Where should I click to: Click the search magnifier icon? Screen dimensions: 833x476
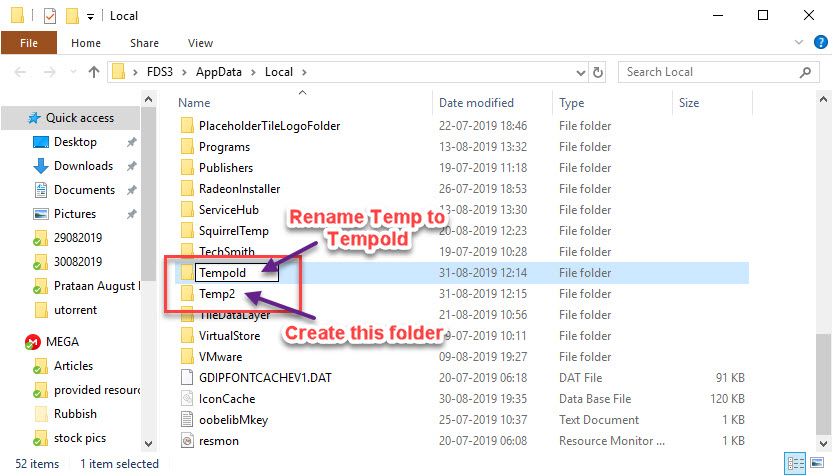tap(805, 72)
